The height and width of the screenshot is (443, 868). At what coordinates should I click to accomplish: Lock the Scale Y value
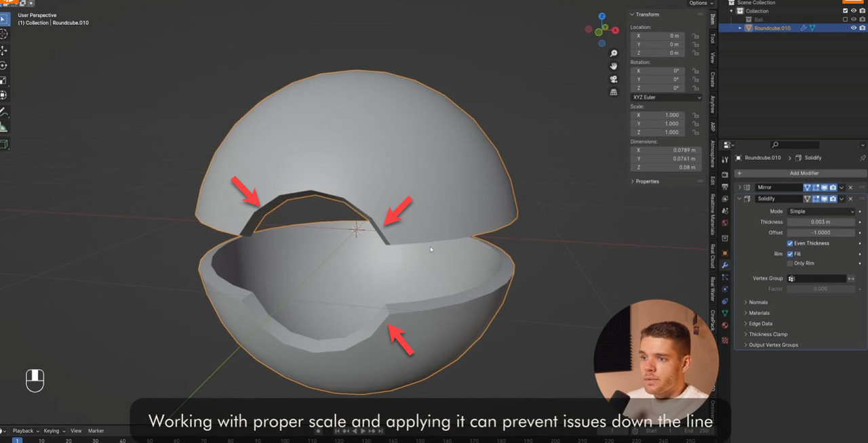pos(696,124)
